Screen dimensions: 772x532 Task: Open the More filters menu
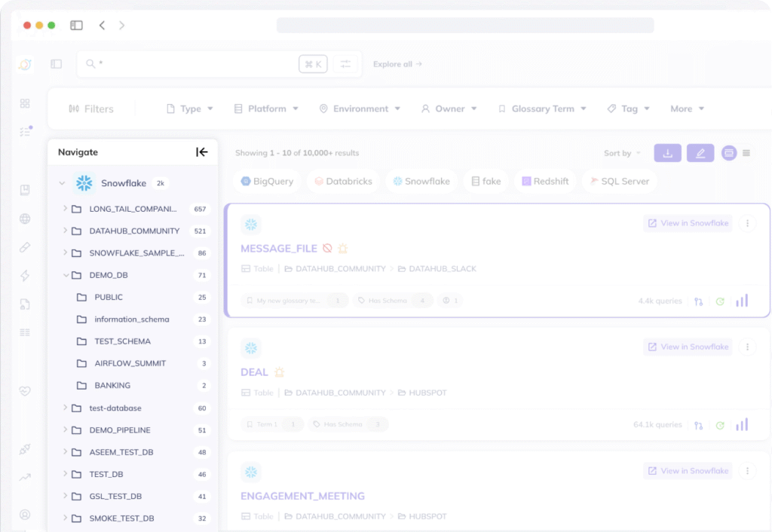tap(685, 109)
